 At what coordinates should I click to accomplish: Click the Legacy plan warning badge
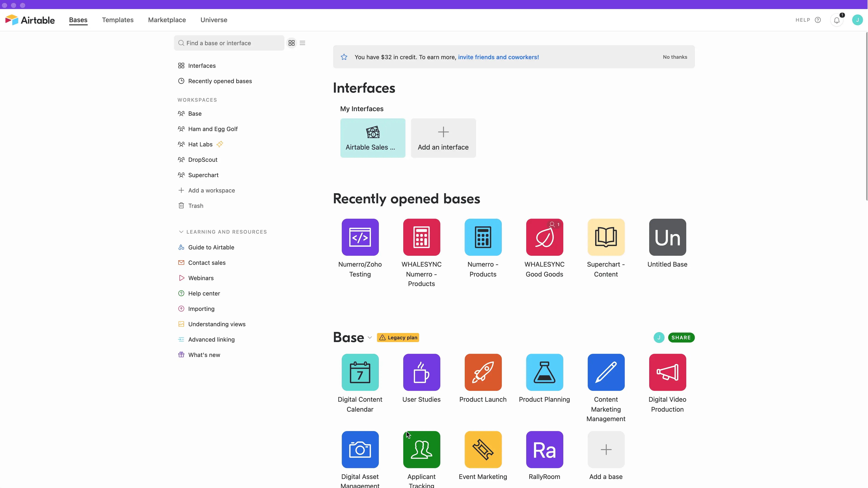398,337
